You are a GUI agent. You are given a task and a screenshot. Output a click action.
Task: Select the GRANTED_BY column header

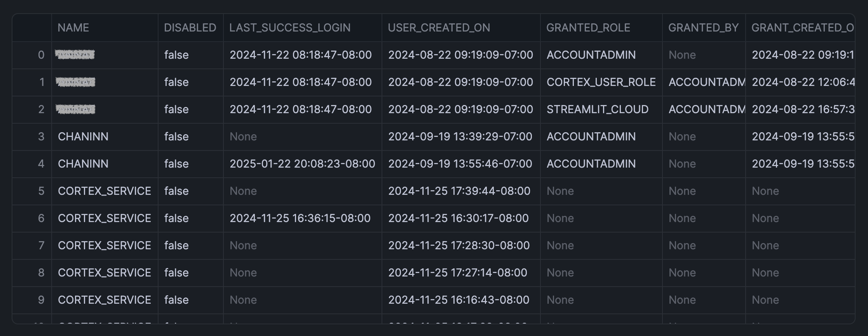(703, 28)
